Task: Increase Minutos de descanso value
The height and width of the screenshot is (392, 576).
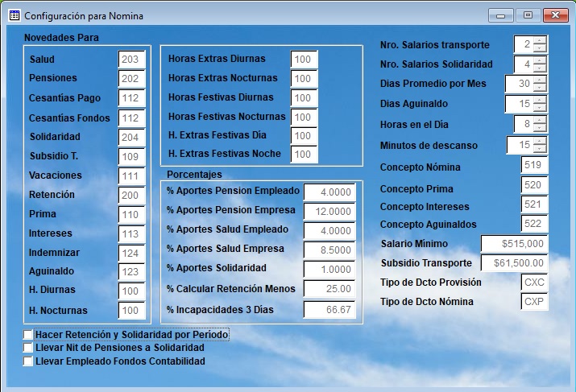Action: (x=540, y=141)
